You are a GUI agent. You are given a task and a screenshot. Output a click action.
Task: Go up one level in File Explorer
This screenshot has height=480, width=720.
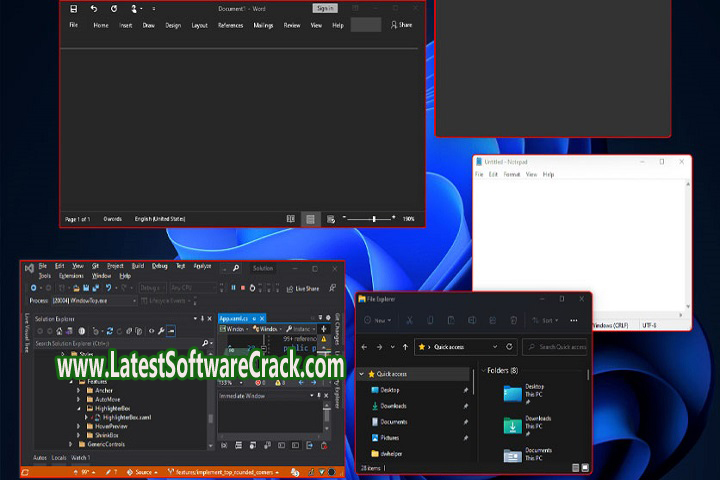tap(405, 347)
